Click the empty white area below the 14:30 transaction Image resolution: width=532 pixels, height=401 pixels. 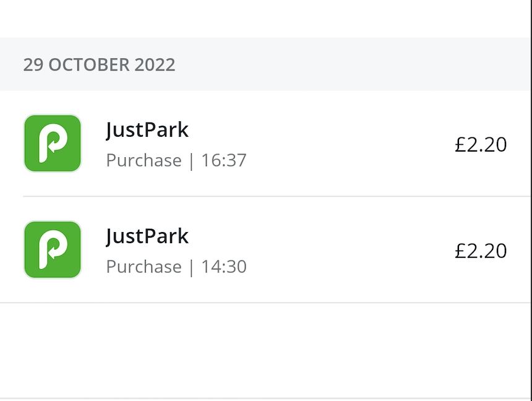tap(266, 350)
